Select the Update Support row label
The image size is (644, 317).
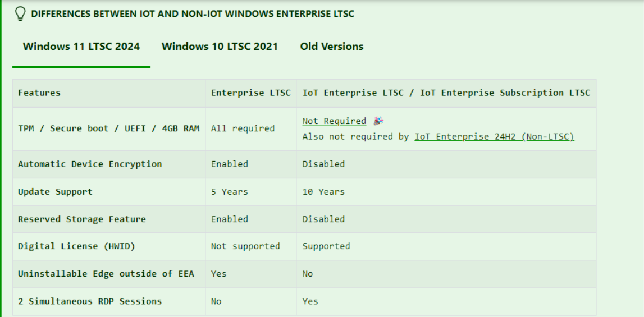[55, 191]
